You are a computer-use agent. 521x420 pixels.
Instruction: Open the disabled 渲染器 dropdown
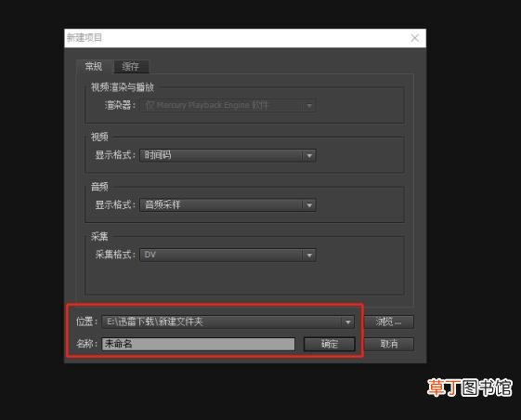(228, 106)
